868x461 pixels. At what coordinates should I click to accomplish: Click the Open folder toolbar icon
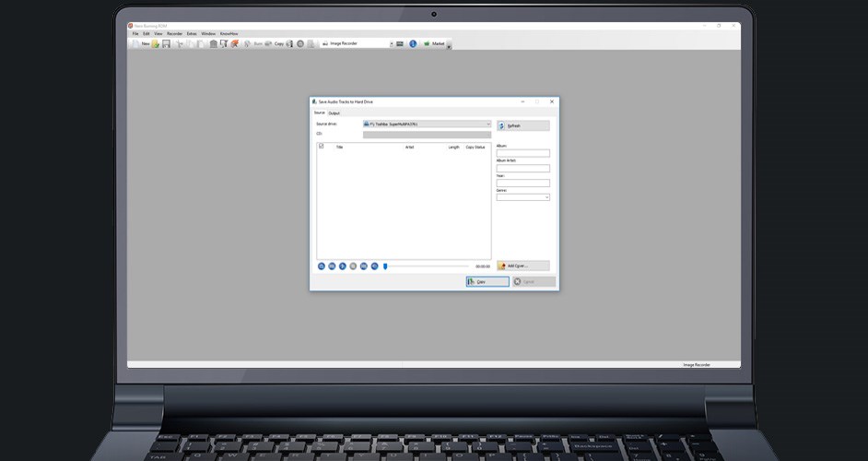pyautogui.click(x=155, y=43)
